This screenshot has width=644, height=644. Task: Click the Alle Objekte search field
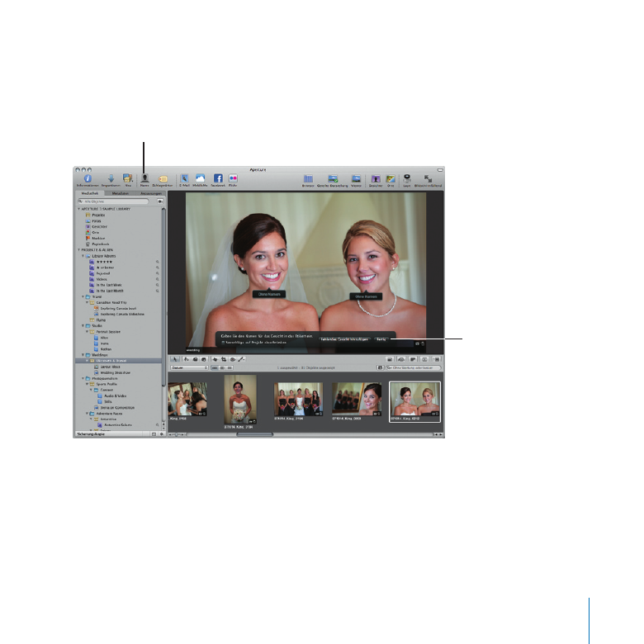click(113, 201)
